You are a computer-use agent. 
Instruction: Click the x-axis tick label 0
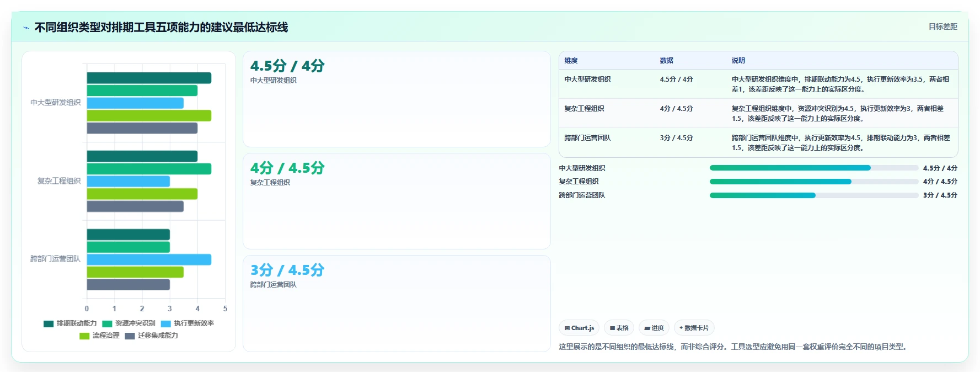pyautogui.click(x=87, y=309)
